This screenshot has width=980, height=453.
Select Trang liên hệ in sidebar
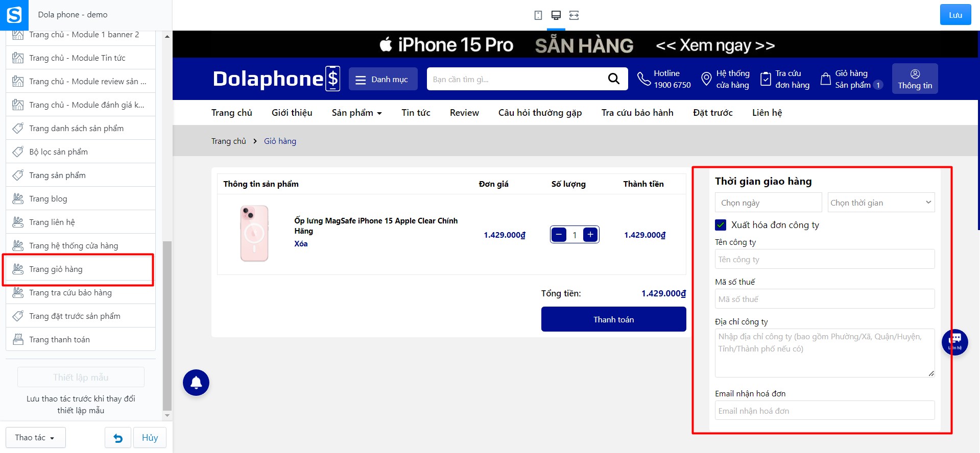[x=81, y=222]
